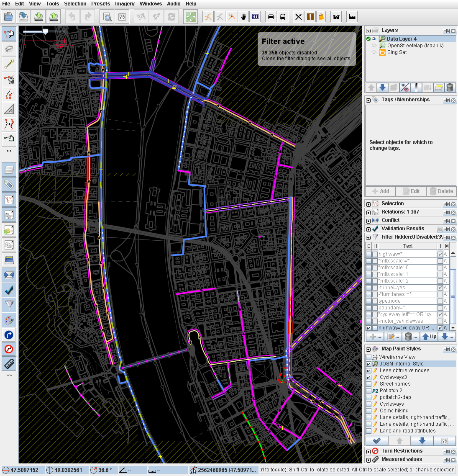Toggle visibility of Data Layer 4

[374, 39]
